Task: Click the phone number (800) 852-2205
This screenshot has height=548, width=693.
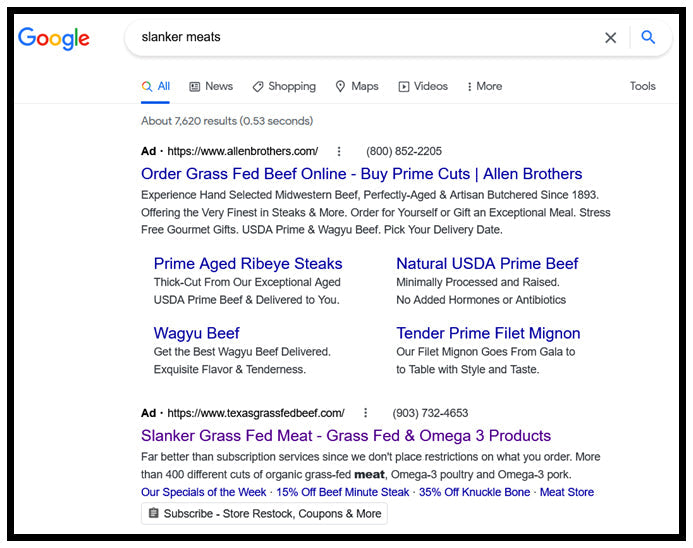Action: 404,152
